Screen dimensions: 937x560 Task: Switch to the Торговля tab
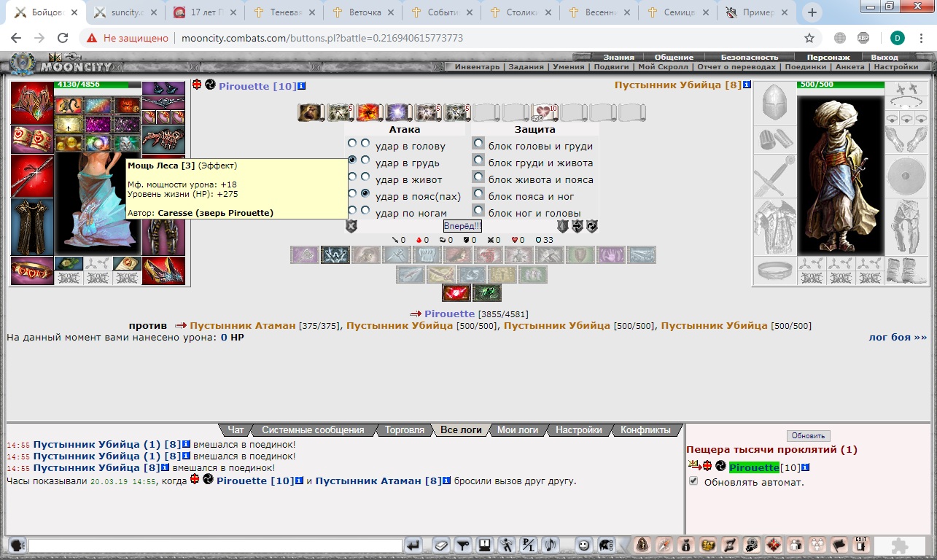tap(405, 430)
